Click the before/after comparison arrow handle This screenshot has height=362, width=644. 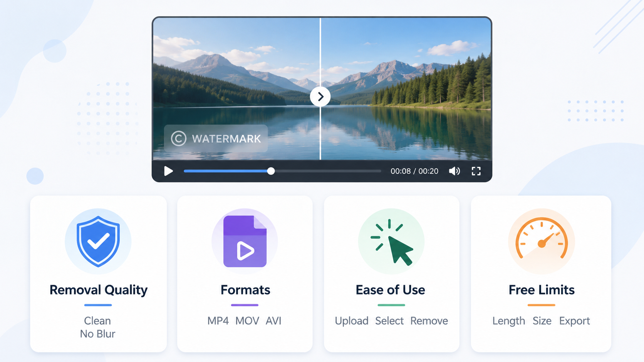[x=320, y=97]
